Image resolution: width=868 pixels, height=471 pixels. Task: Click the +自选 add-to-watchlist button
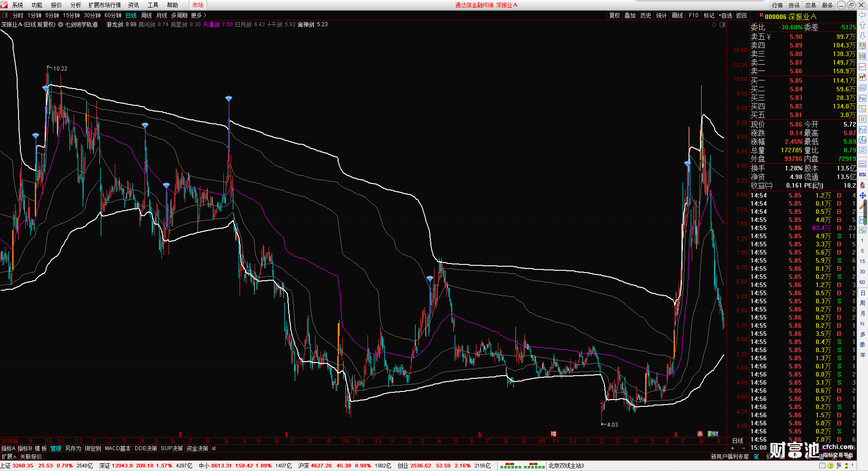point(726,15)
